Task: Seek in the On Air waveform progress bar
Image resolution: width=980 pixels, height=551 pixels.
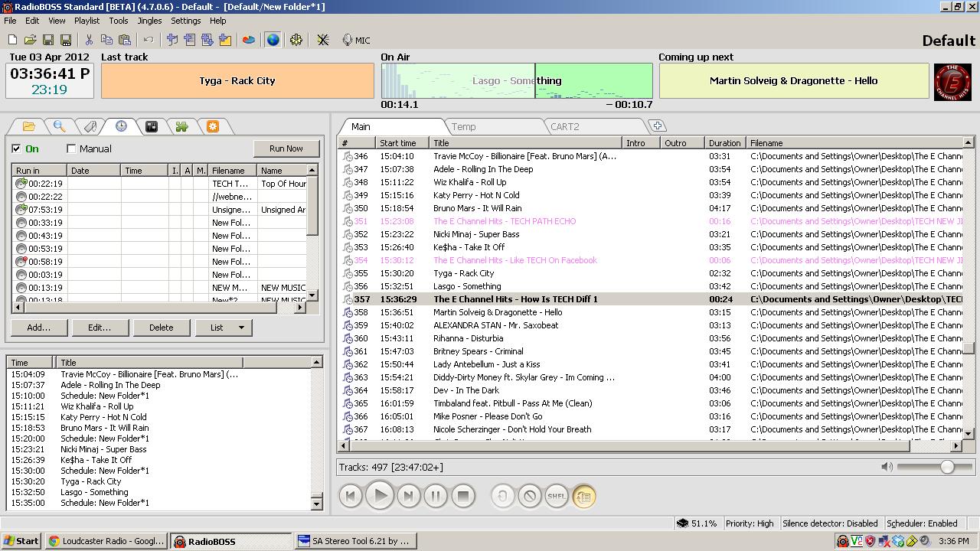Action: [517, 80]
